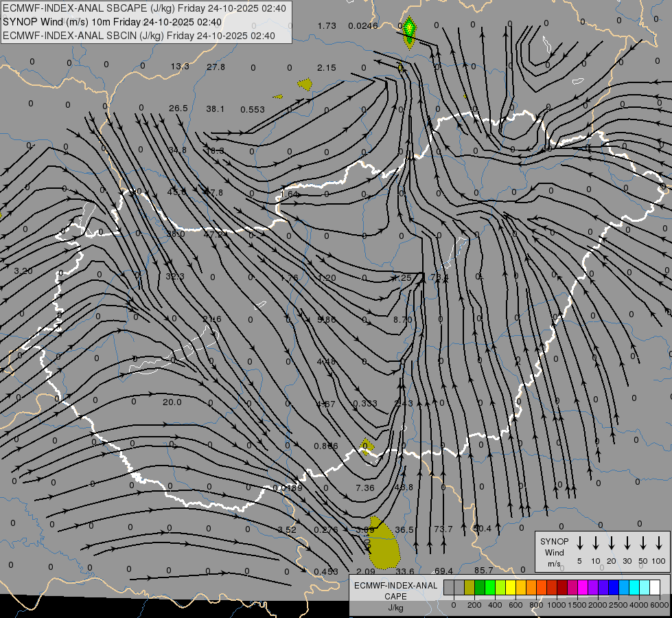Click the 20.0 grid value
Image resolution: width=672 pixels, height=618 pixels.
point(172,402)
